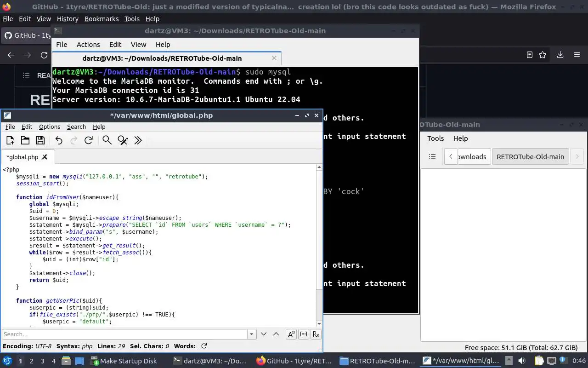The width and height of the screenshot is (588, 368).
Task: Close the terminal tab dartz@VM3
Action: pyautogui.click(x=274, y=58)
